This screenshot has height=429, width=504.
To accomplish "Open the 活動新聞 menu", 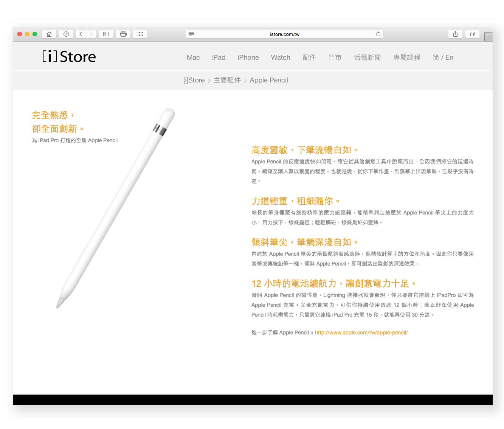I will (368, 58).
